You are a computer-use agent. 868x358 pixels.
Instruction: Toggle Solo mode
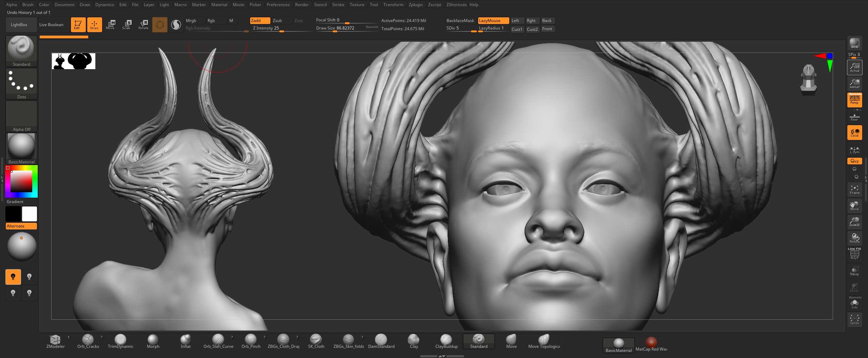[854, 304]
